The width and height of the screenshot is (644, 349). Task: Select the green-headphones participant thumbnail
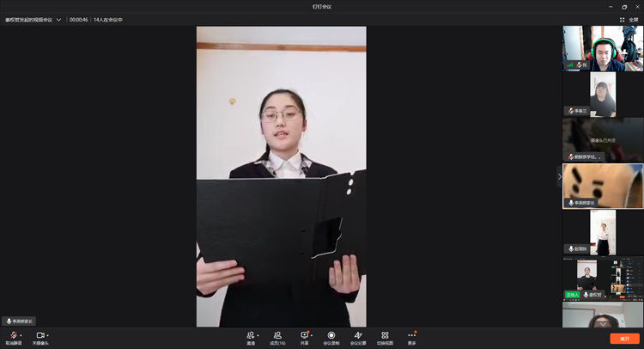coord(603,48)
